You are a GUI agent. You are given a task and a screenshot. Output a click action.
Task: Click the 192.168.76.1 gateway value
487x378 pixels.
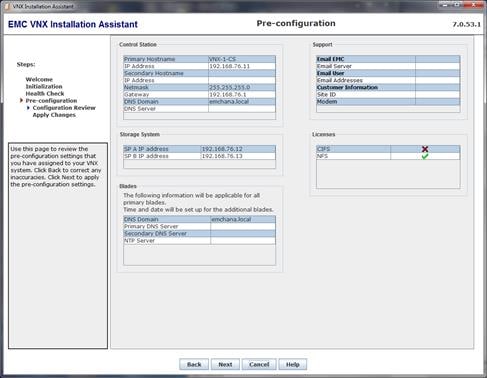pyautogui.click(x=228, y=94)
